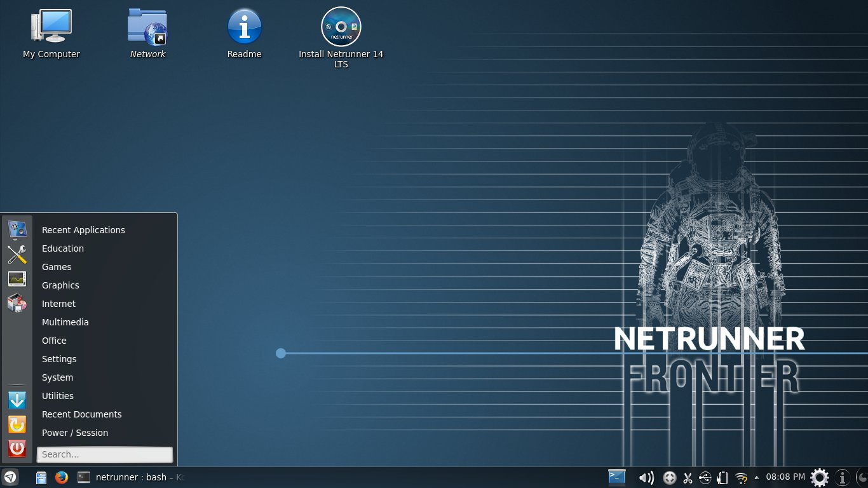The width and height of the screenshot is (868, 488).
Task: Click the multimedia monitor favorite in menu sidebar
Action: 17,229
